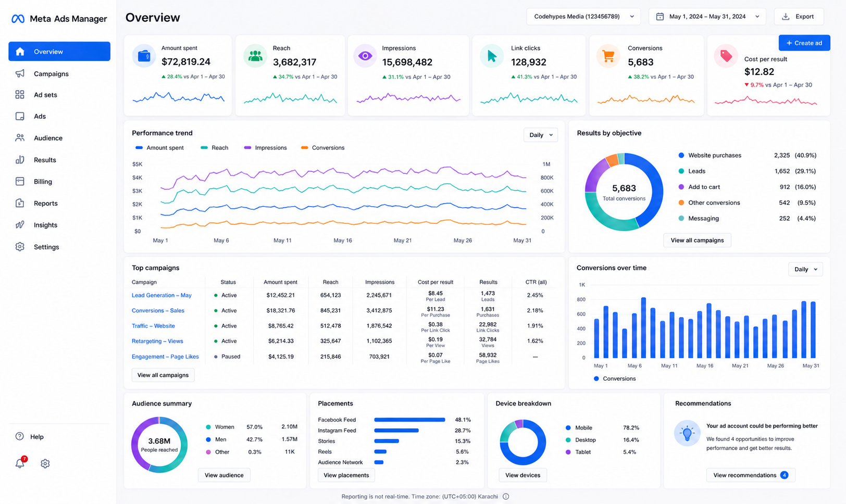
Task: Open Daily dropdown in Conversions over time
Action: coord(805,269)
